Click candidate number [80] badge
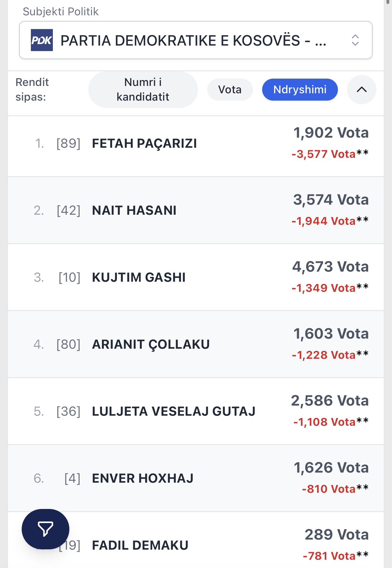The height and width of the screenshot is (568, 392). coord(68,344)
